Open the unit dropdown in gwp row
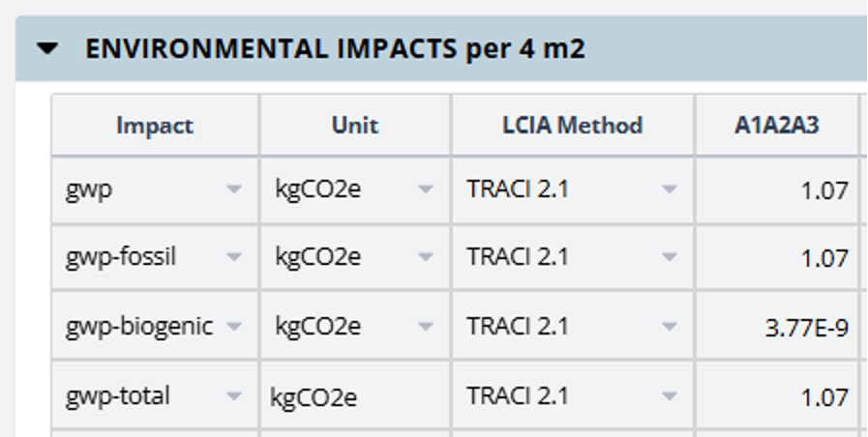This screenshot has width=868, height=437. (425, 190)
